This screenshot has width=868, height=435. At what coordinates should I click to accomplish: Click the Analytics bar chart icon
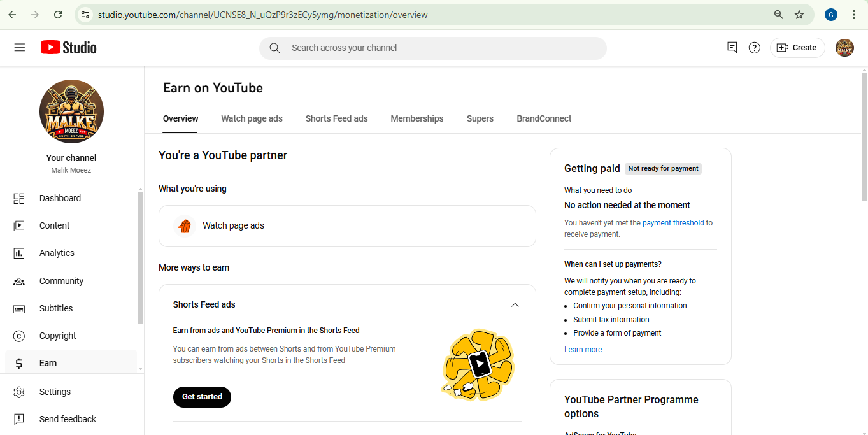pyautogui.click(x=19, y=253)
